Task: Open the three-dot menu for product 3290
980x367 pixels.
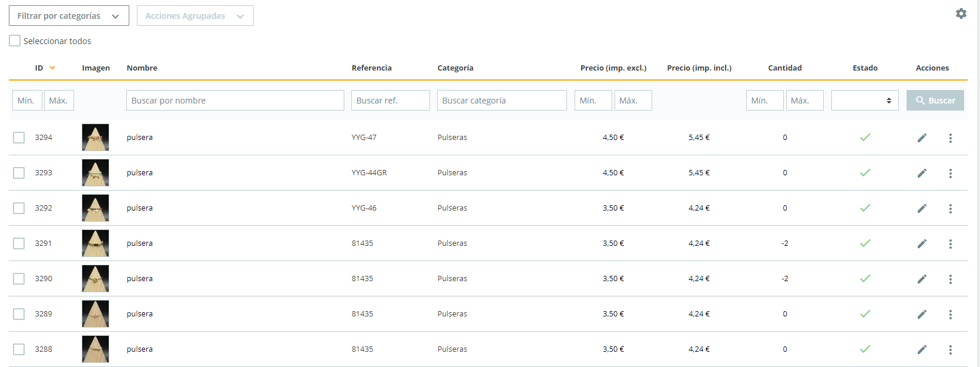Action: pyautogui.click(x=950, y=279)
